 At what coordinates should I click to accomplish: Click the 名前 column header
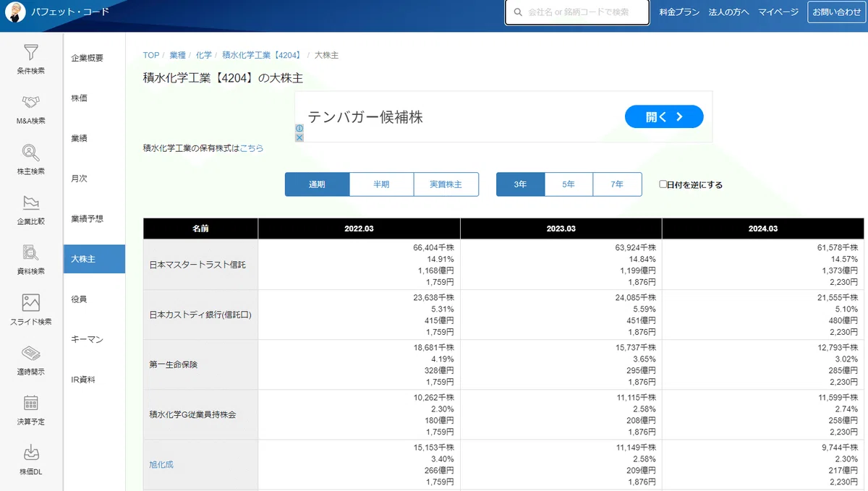(x=200, y=229)
